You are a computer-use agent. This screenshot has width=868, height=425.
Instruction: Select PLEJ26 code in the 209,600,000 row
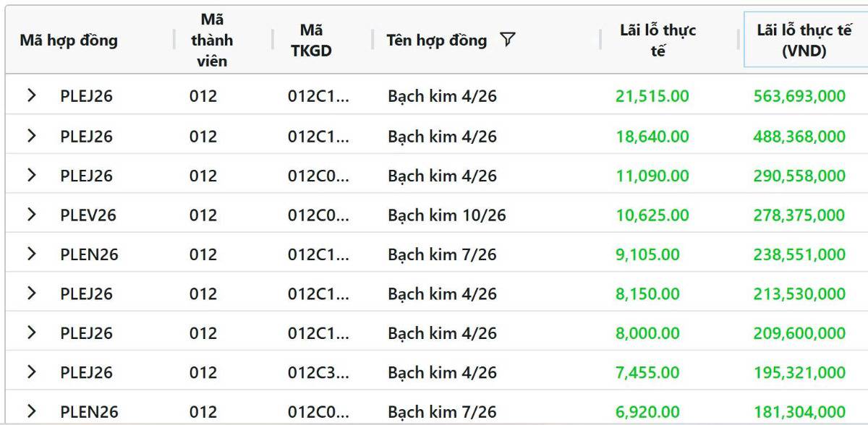click(87, 333)
